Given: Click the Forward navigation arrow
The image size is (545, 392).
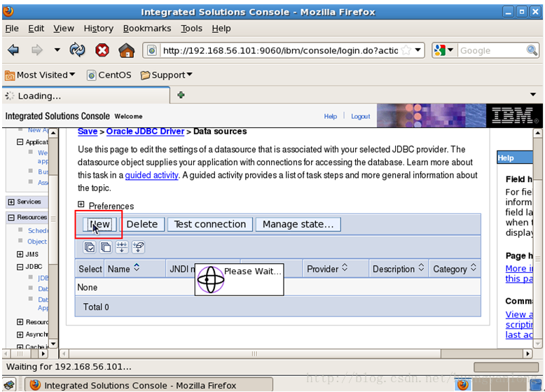Looking at the screenshot, I should [x=36, y=50].
